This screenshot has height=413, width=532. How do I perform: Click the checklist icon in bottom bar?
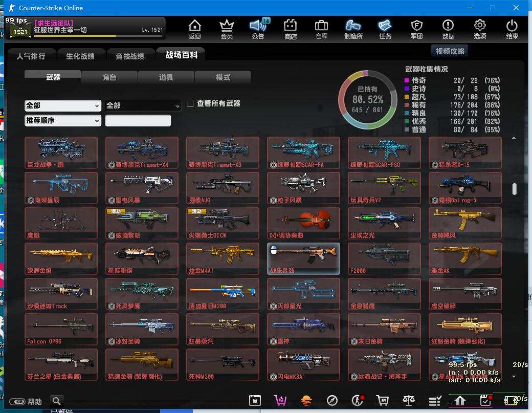tap(435, 401)
